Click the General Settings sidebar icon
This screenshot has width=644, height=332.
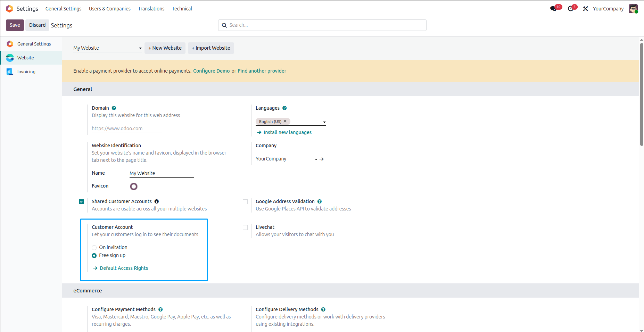[x=10, y=44]
